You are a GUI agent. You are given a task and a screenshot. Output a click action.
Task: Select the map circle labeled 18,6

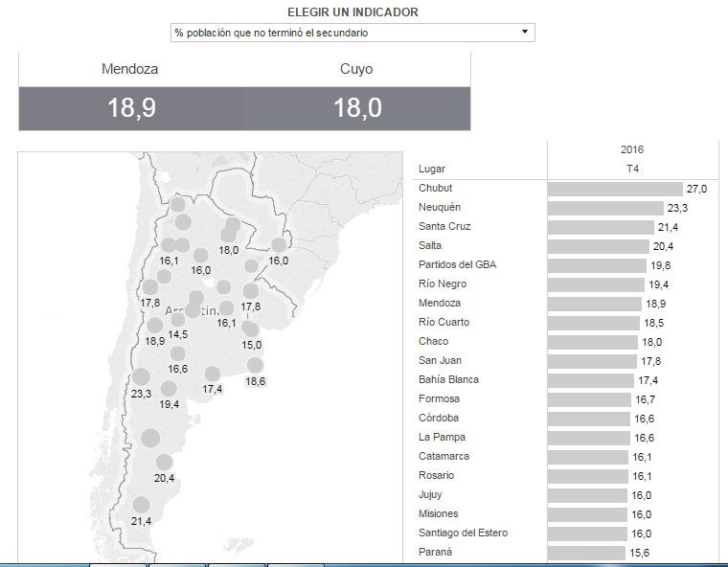click(255, 365)
